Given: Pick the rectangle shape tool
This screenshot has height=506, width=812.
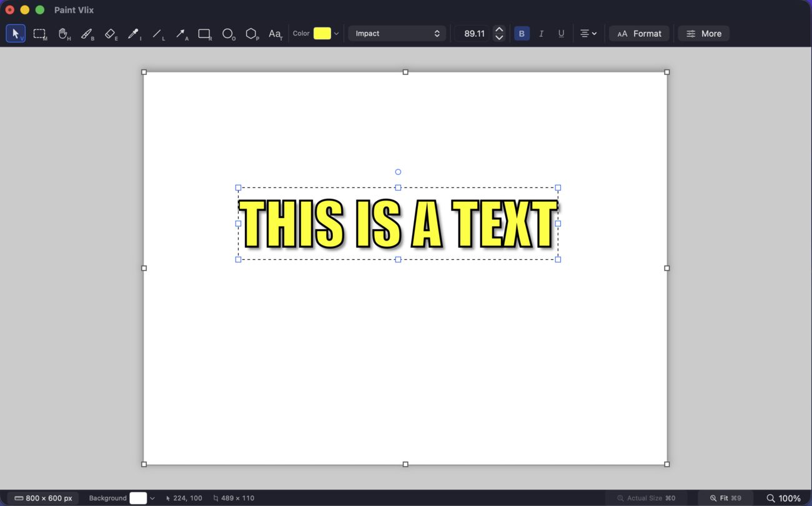Looking at the screenshot, I should coord(205,34).
